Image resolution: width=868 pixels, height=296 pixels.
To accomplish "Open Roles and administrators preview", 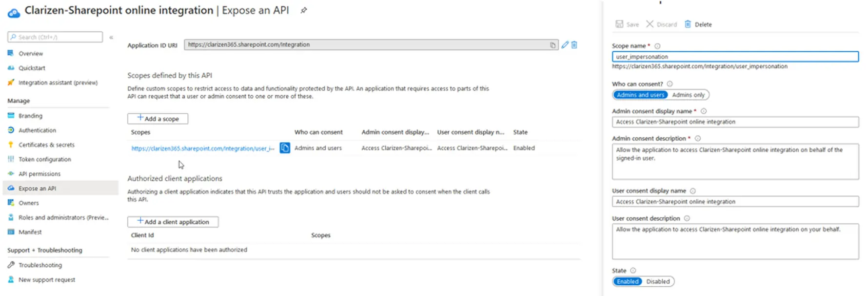I will point(63,217).
